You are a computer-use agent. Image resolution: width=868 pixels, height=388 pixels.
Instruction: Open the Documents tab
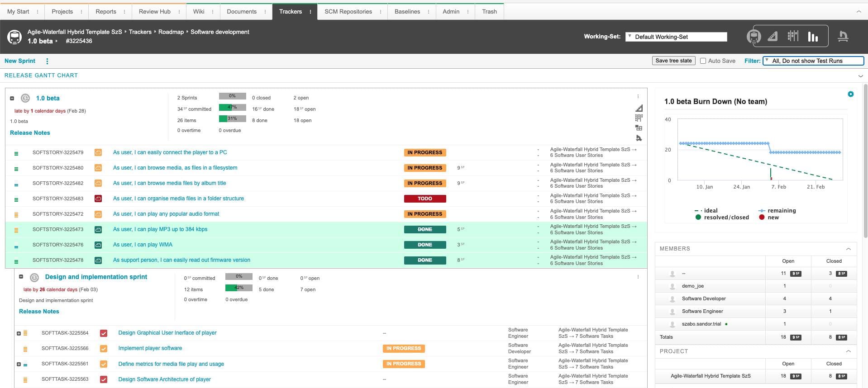click(242, 12)
